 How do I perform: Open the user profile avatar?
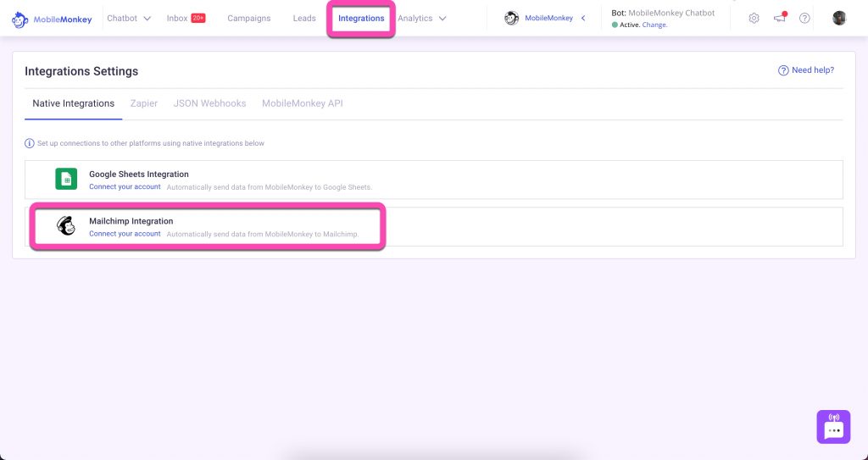click(839, 19)
